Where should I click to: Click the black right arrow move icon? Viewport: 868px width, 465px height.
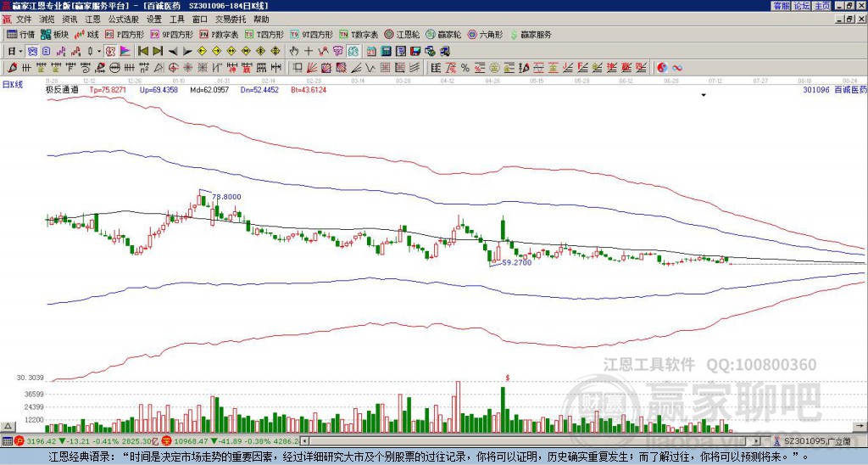[187, 52]
